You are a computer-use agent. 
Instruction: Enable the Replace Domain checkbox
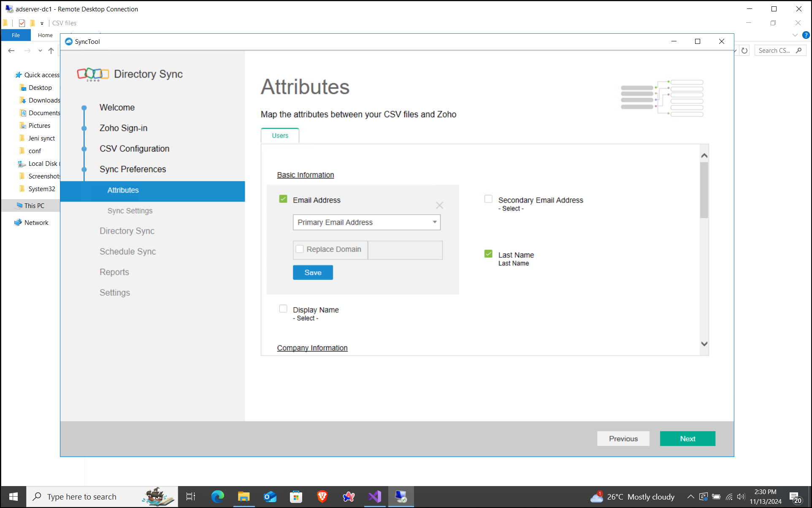click(300, 249)
